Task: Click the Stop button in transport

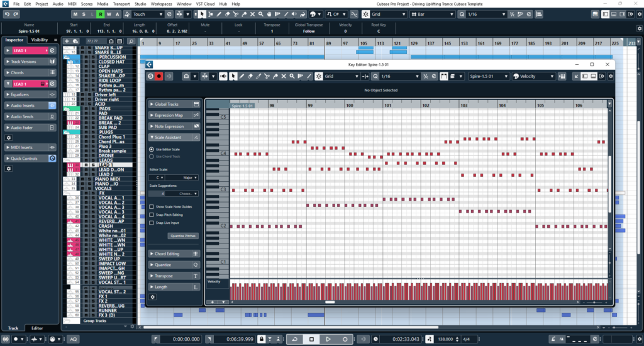Action: coord(311,339)
